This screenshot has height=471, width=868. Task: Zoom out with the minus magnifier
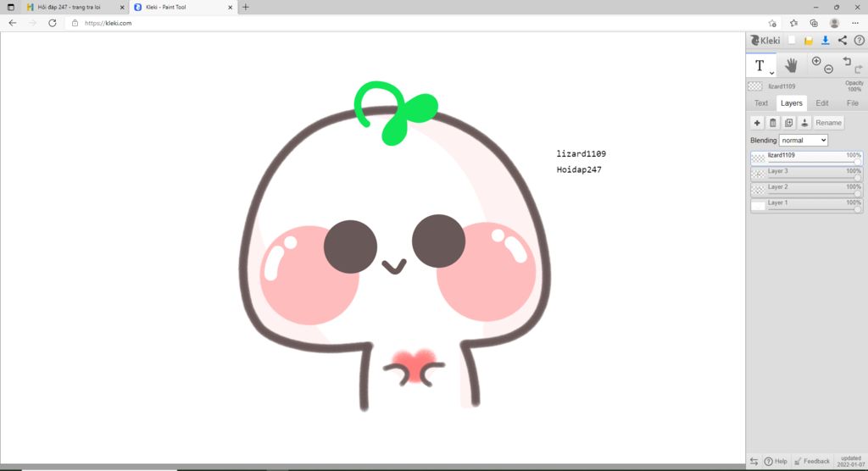click(x=829, y=69)
